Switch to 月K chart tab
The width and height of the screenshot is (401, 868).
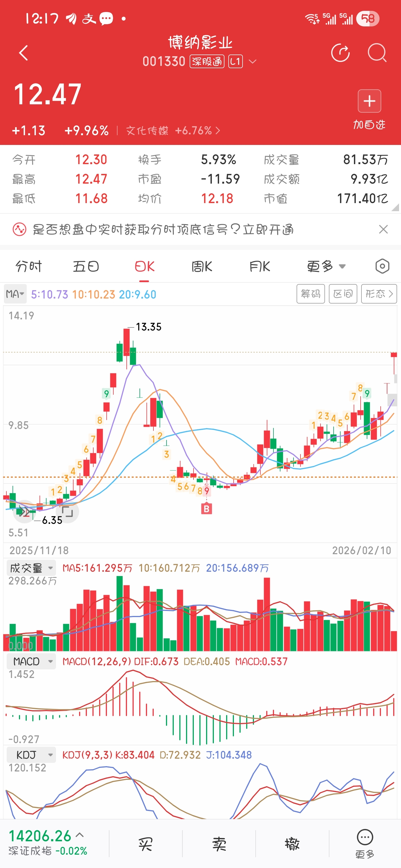tap(260, 267)
